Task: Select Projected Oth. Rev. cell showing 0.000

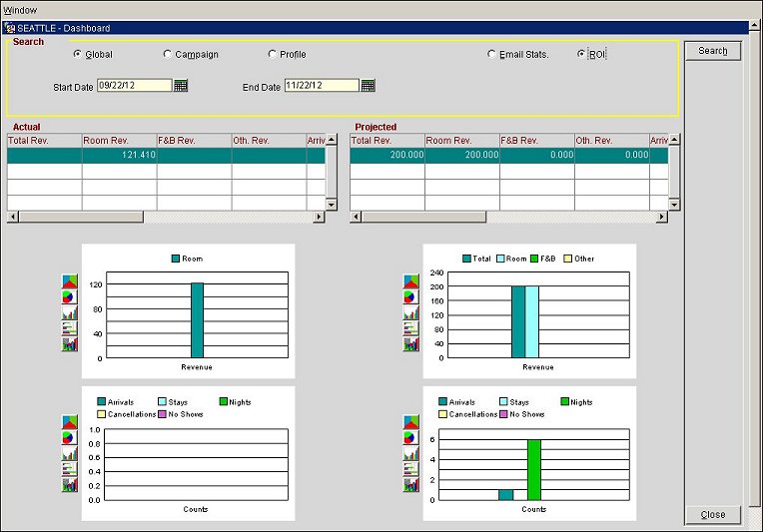Action: (612, 155)
